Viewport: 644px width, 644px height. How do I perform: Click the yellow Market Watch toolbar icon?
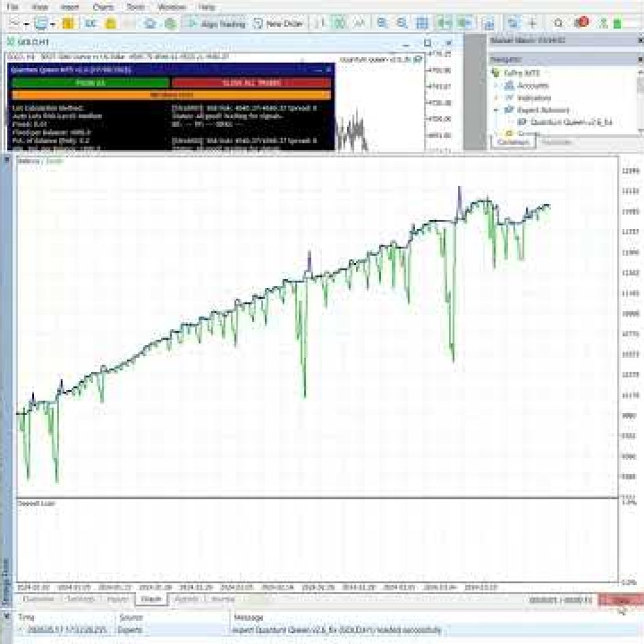68,23
